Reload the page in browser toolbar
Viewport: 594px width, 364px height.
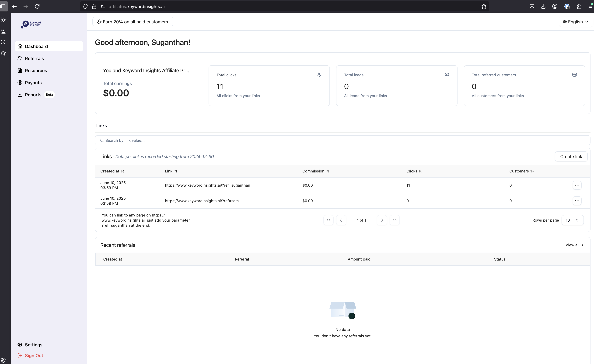[37, 7]
